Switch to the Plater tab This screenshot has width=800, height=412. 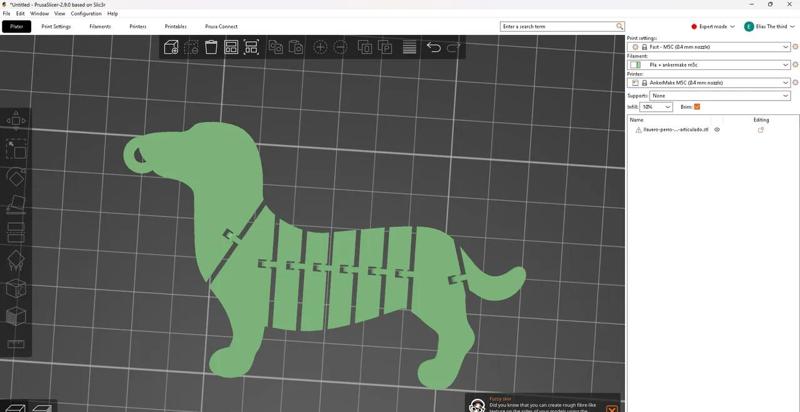coord(16,27)
